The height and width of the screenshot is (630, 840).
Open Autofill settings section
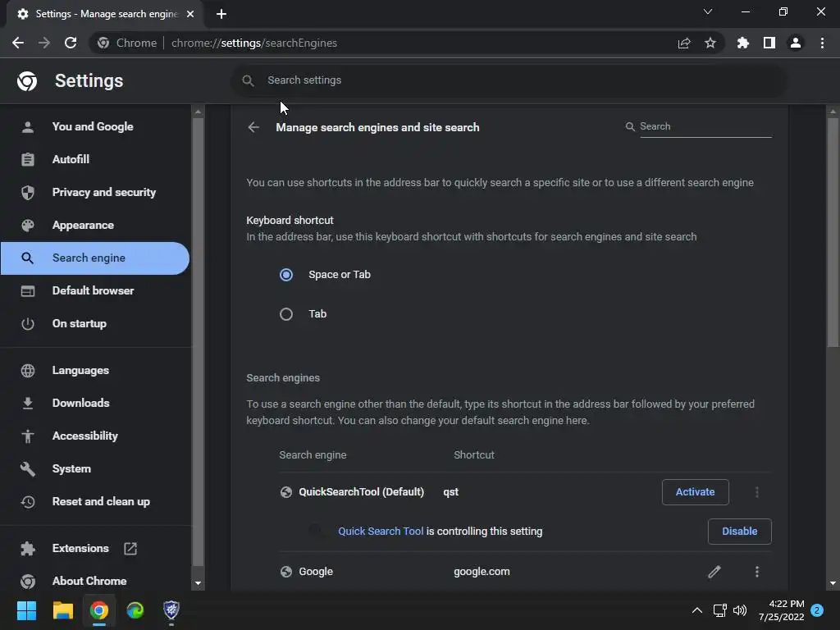click(95, 160)
